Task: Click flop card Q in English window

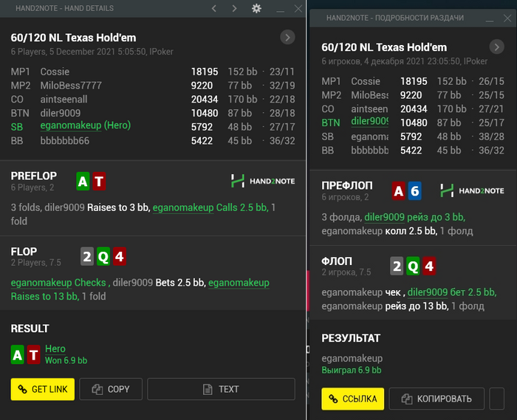Action: point(103,256)
